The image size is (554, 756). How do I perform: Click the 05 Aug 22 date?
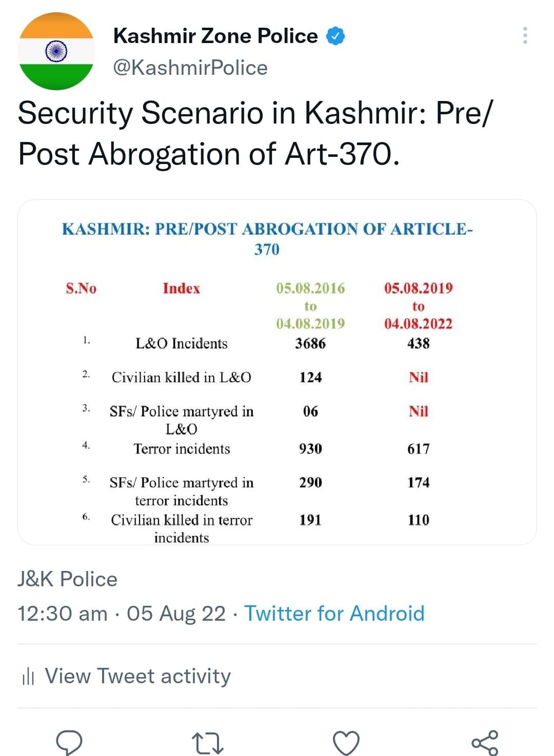[x=176, y=614]
